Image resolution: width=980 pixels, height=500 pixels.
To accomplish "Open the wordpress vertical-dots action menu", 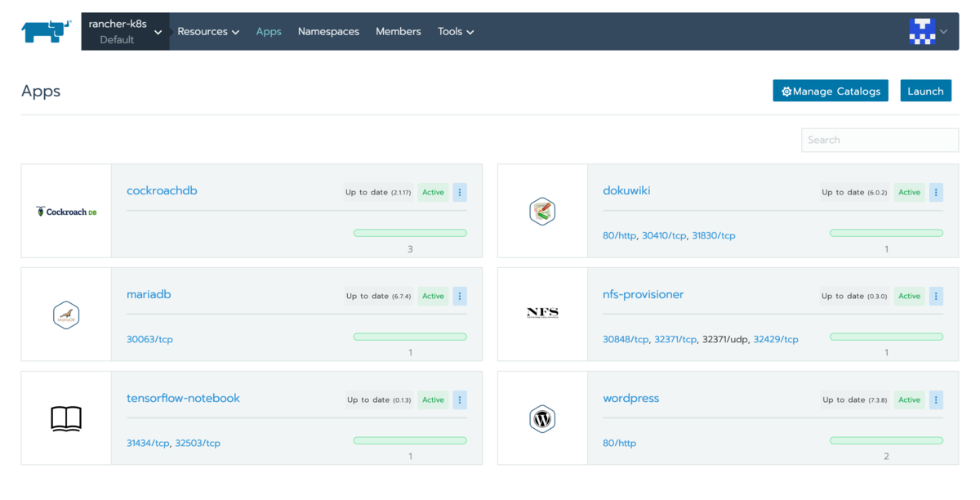I will coord(936,400).
